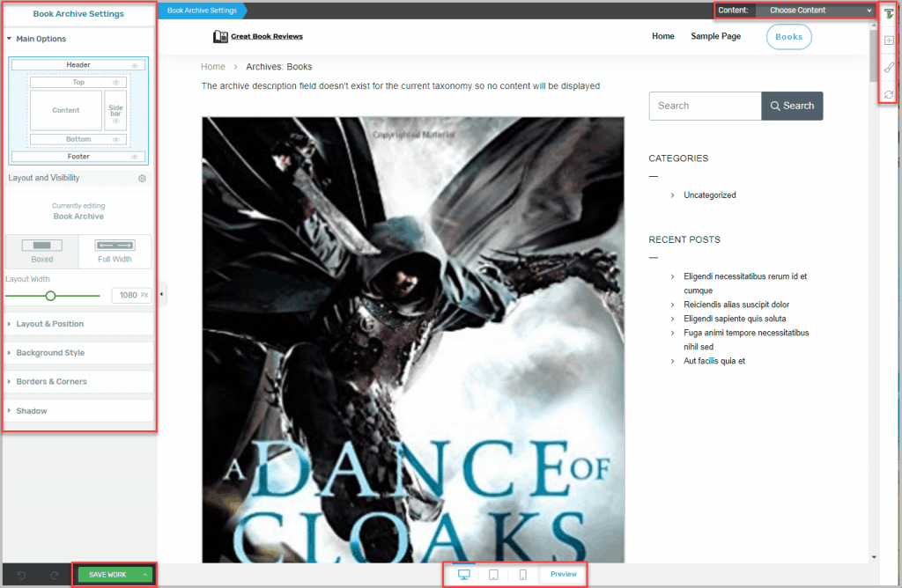Open the brush style icon in right sidebar
This screenshot has height=588, width=902.
click(890, 67)
